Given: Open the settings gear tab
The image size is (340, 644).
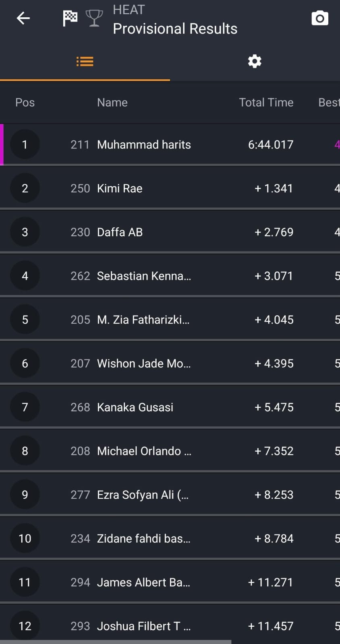Looking at the screenshot, I should point(255,62).
